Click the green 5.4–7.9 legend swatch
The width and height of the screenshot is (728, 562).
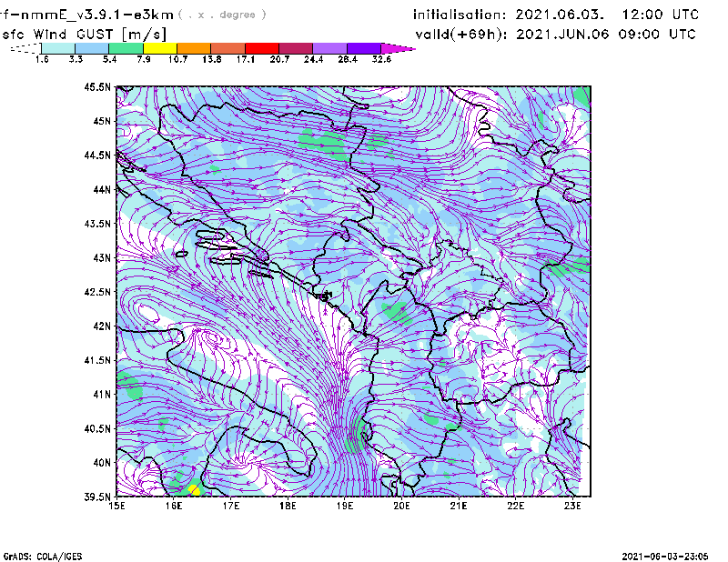click(x=126, y=48)
